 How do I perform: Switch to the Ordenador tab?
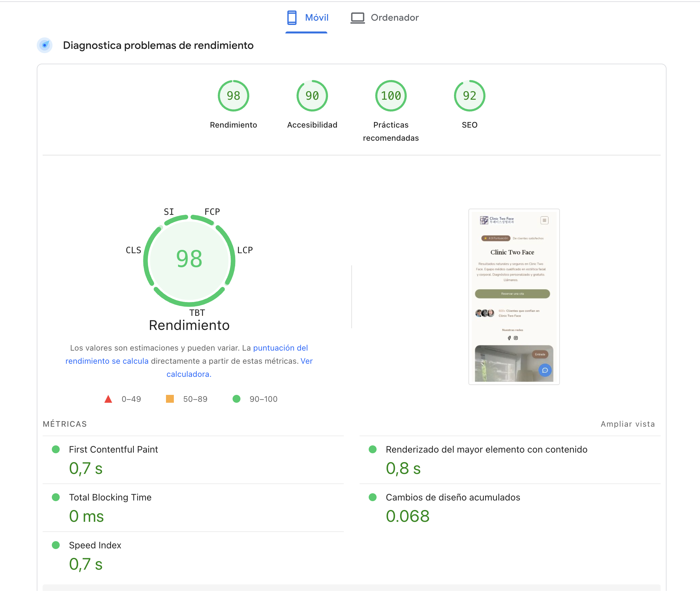click(394, 18)
